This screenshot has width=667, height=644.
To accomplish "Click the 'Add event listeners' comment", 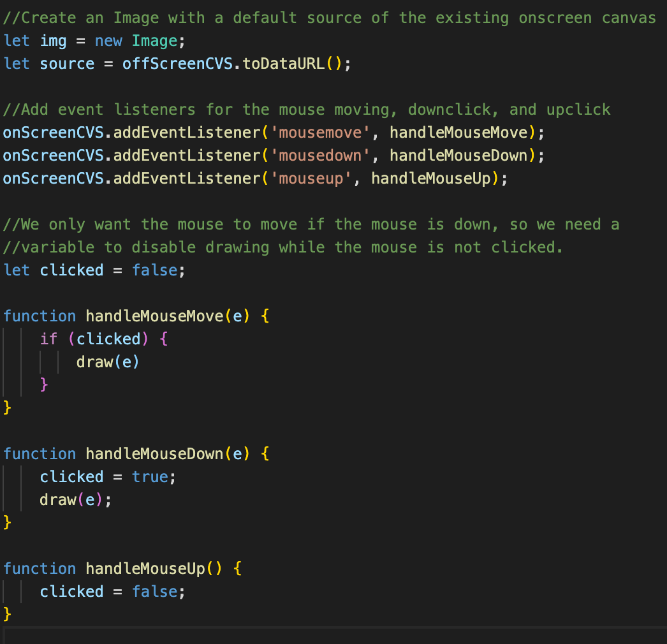I will click(x=307, y=110).
